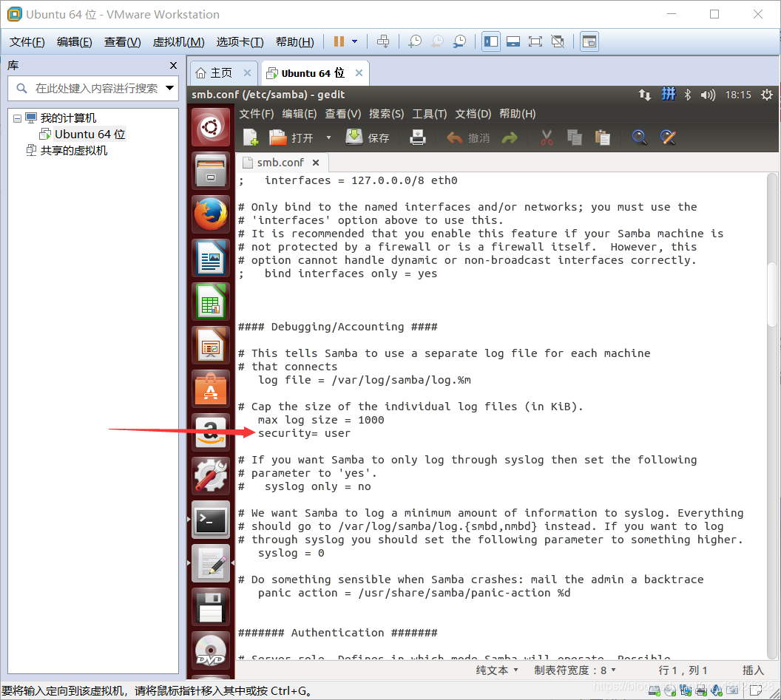Open Ubuntu Software Center launcher icon
Viewport: 781px width, 700px height.
(x=211, y=389)
